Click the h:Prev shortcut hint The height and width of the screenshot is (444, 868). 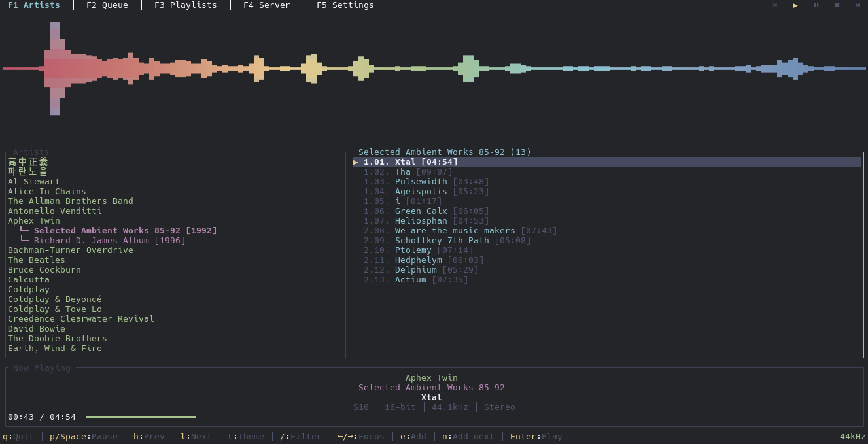pos(149,437)
